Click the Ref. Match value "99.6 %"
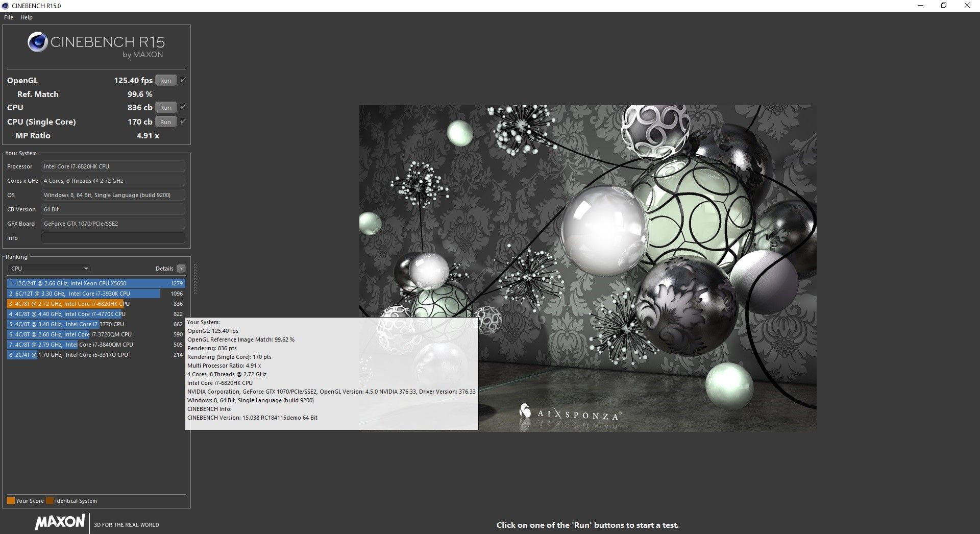The image size is (980, 534). click(140, 94)
